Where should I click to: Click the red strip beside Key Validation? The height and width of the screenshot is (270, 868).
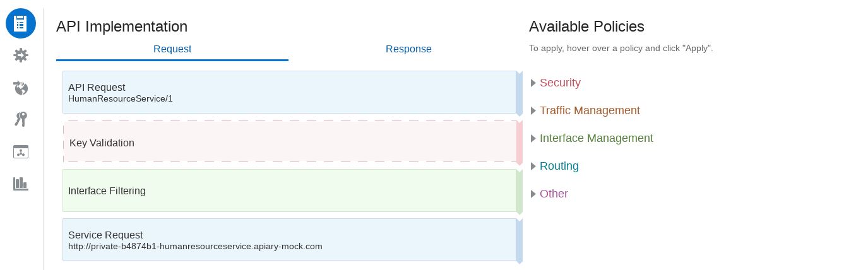click(520, 142)
